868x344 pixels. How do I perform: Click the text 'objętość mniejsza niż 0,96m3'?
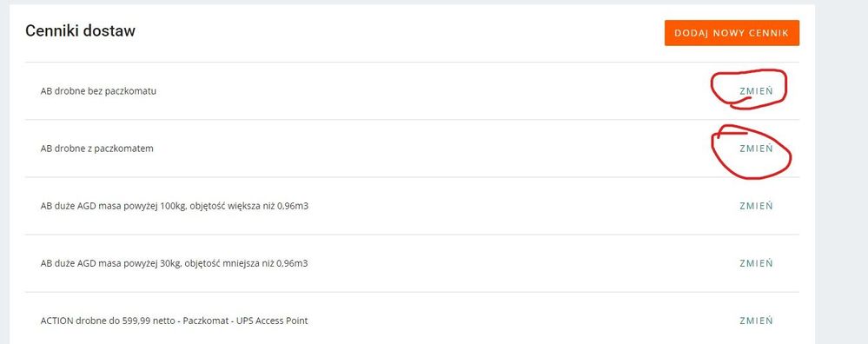[247, 264]
